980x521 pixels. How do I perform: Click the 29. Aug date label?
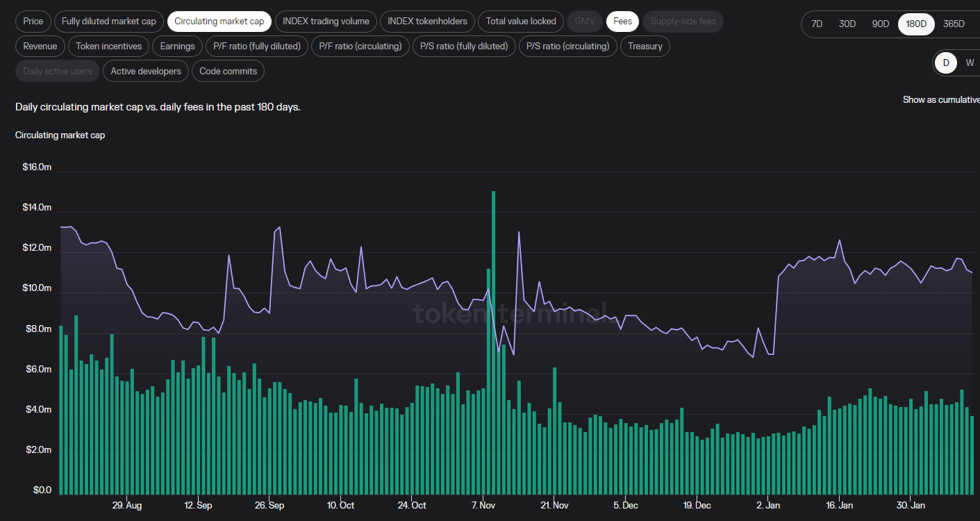(x=127, y=506)
